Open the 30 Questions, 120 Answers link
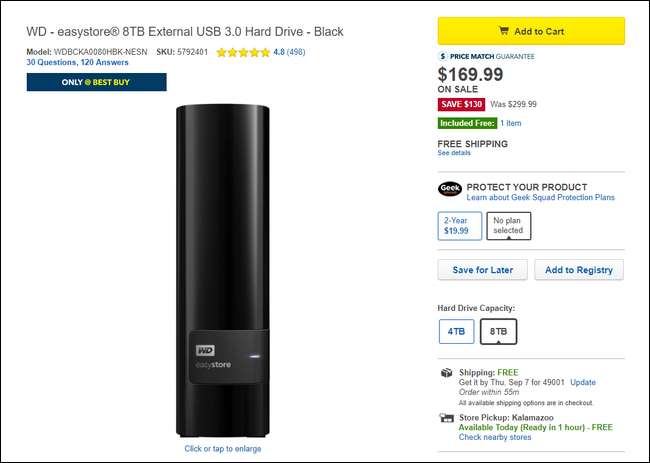The image size is (650, 463). 83,63
